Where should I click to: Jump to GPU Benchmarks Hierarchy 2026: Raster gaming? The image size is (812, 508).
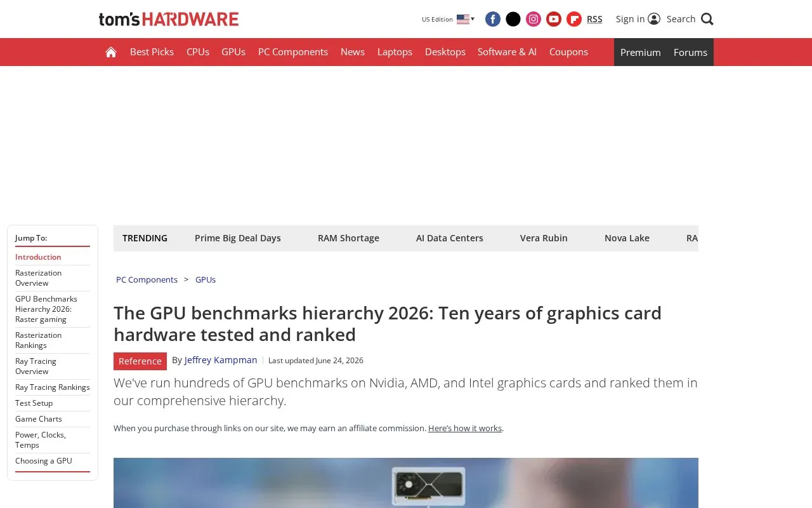pyautogui.click(x=46, y=309)
